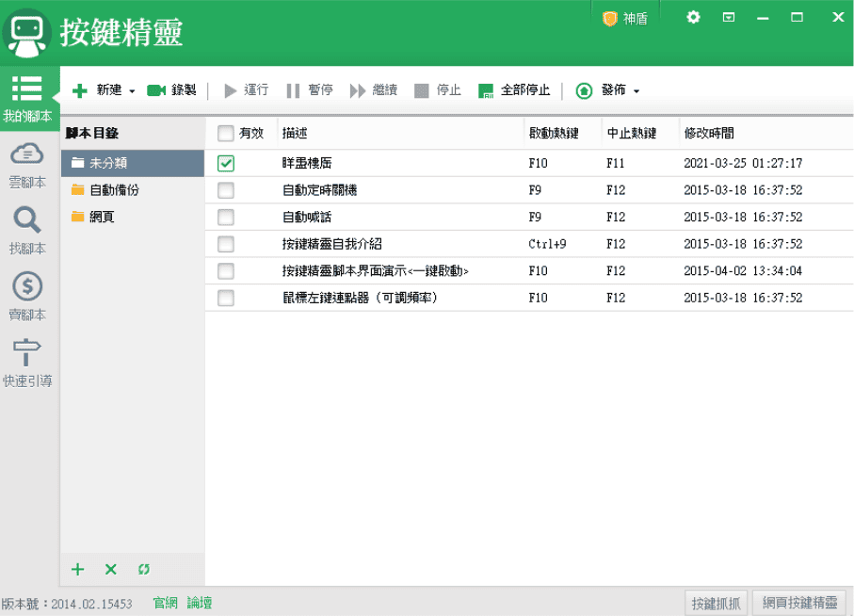Image resolution: width=854 pixels, height=616 pixels.
Task: Switch to 我的腳本 tab in sidebar
Action: coord(27,99)
